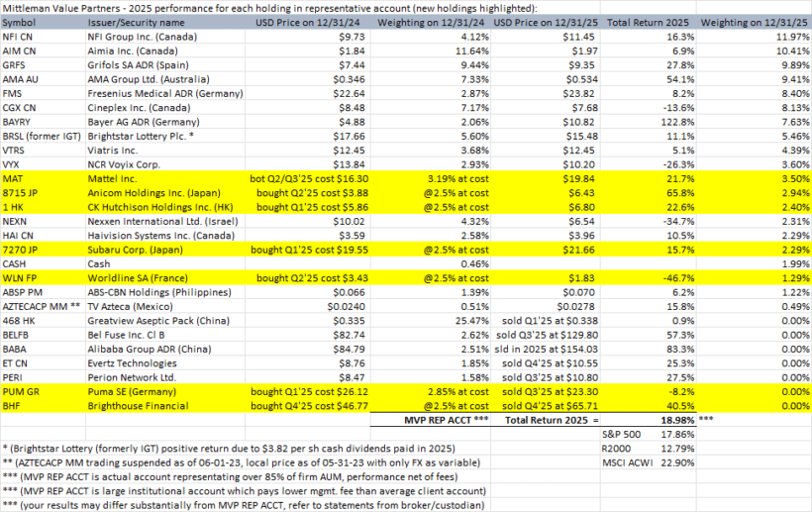Click the '65.8%' return cell

click(x=648, y=193)
